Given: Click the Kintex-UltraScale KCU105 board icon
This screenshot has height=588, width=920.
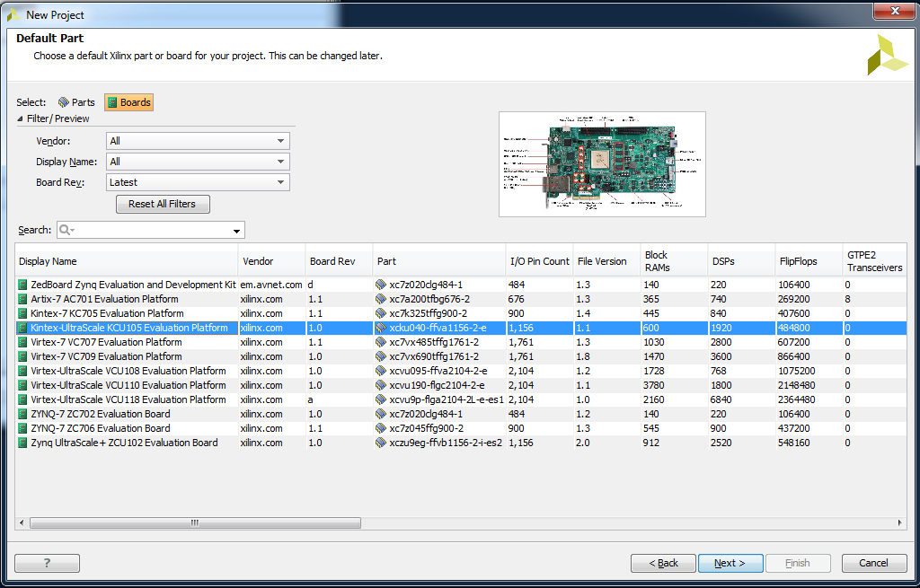Looking at the screenshot, I should click(22, 328).
